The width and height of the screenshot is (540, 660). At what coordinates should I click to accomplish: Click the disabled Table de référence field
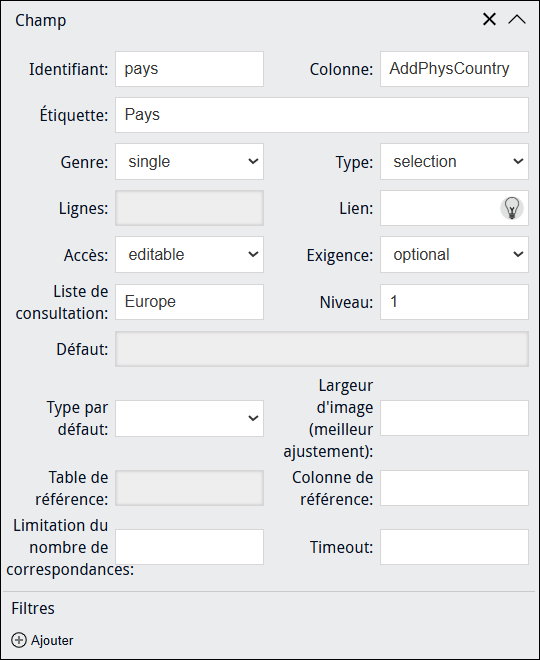pyautogui.click(x=189, y=488)
